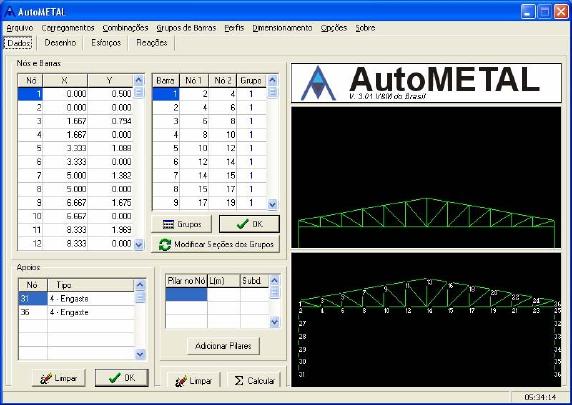Select Y value 1.675 of node 9

coord(110,202)
